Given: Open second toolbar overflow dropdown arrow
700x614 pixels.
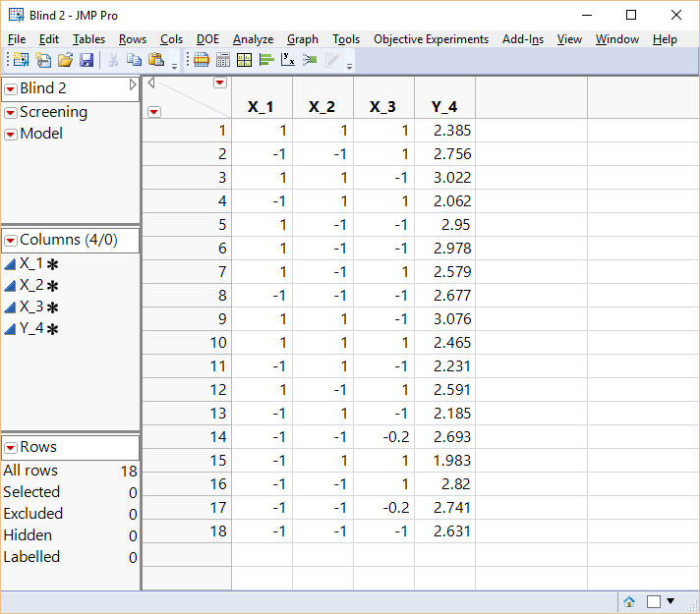Looking at the screenshot, I should click(350, 66).
